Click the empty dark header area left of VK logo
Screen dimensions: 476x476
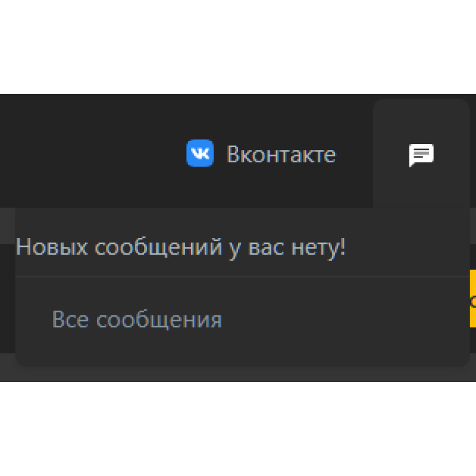point(91,152)
